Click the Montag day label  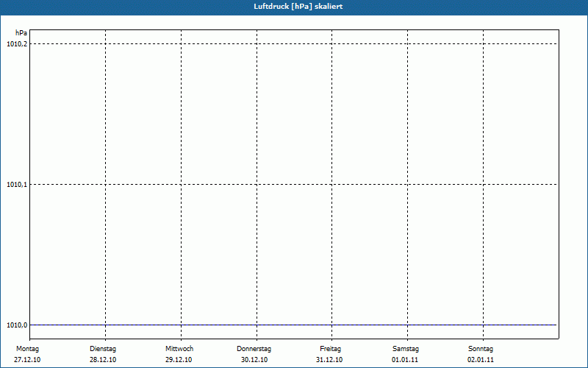click(x=27, y=349)
